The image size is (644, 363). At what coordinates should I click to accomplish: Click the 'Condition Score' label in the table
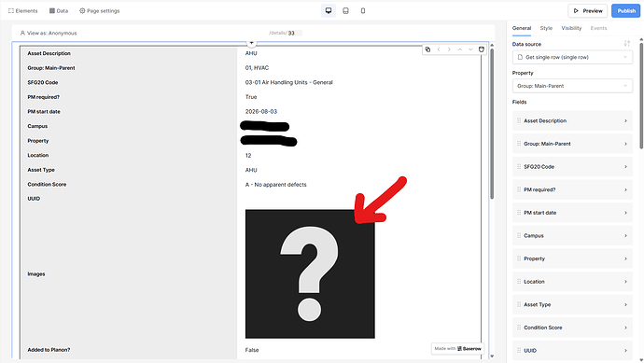pos(47,185)
